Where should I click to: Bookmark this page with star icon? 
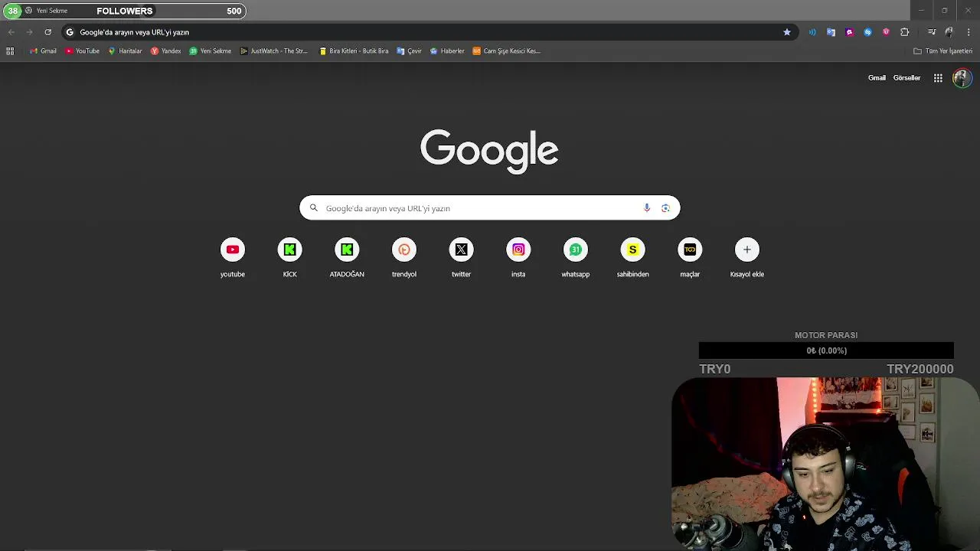(786, 32)
